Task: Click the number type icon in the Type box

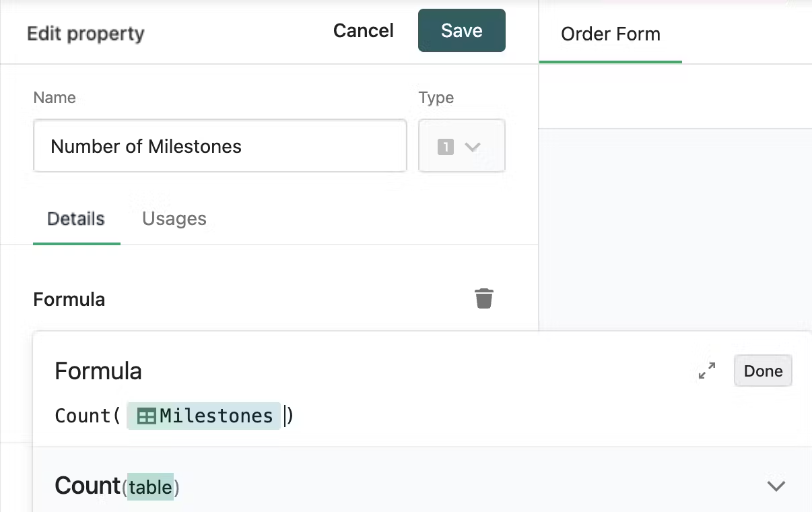Action: pos(445,146)
